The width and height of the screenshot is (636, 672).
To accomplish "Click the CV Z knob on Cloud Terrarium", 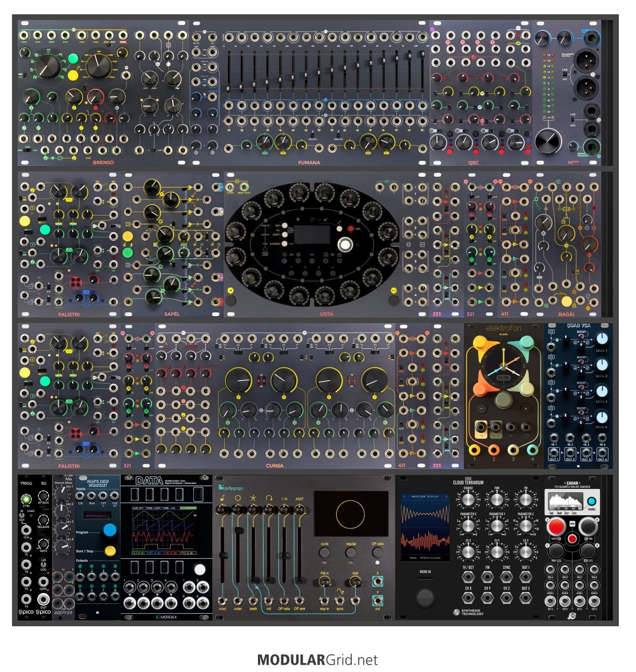I will 526,551.
